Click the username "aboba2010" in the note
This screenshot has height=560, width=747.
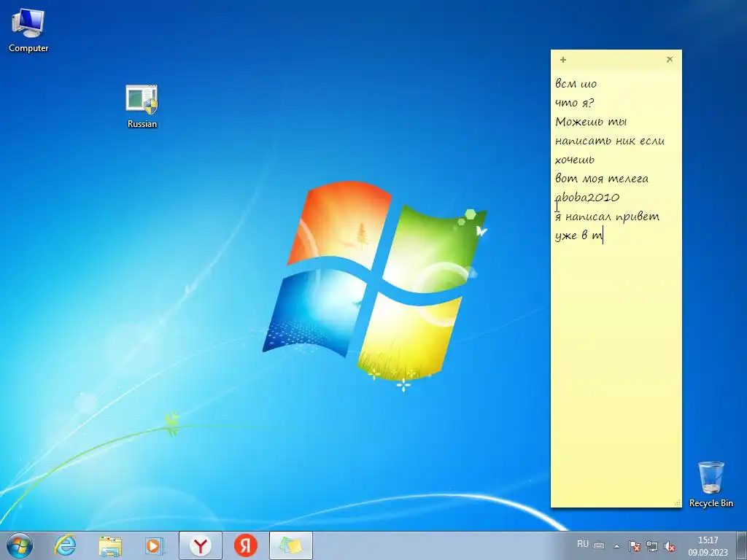[587, 197]
